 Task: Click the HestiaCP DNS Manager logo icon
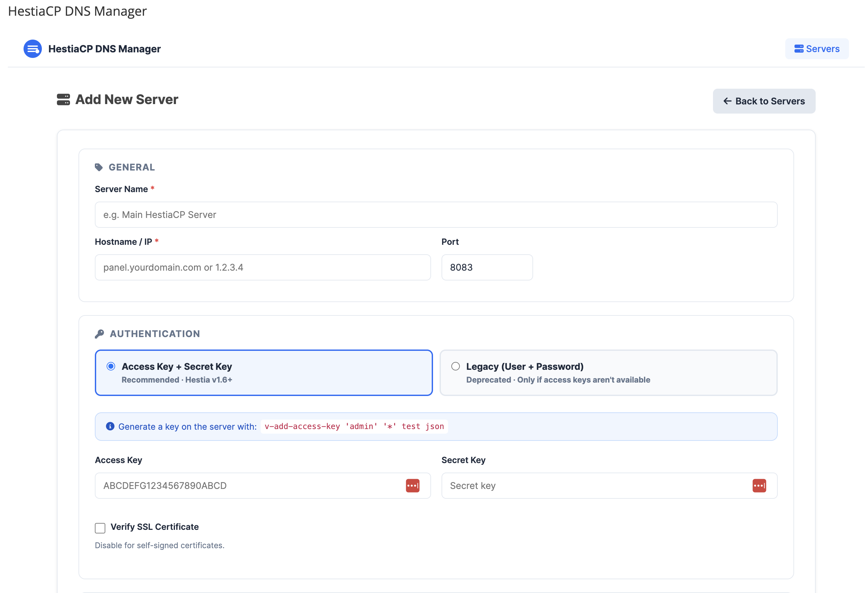click(x=32, y=49)
